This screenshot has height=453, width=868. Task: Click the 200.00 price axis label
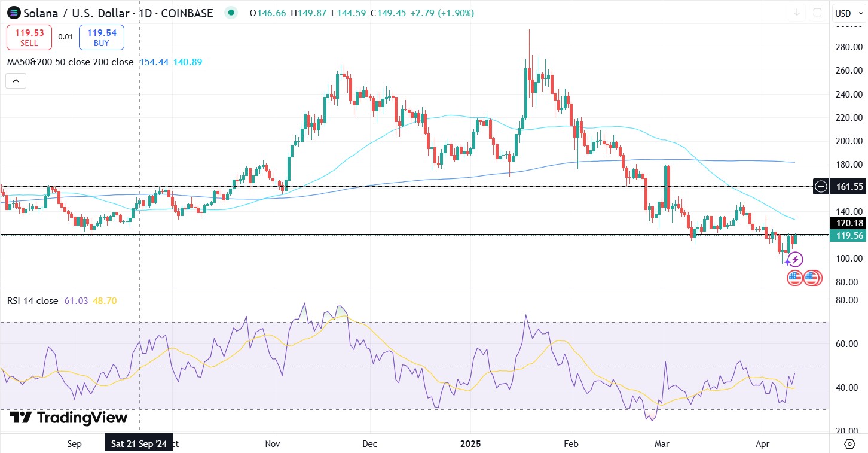point(849,141)
